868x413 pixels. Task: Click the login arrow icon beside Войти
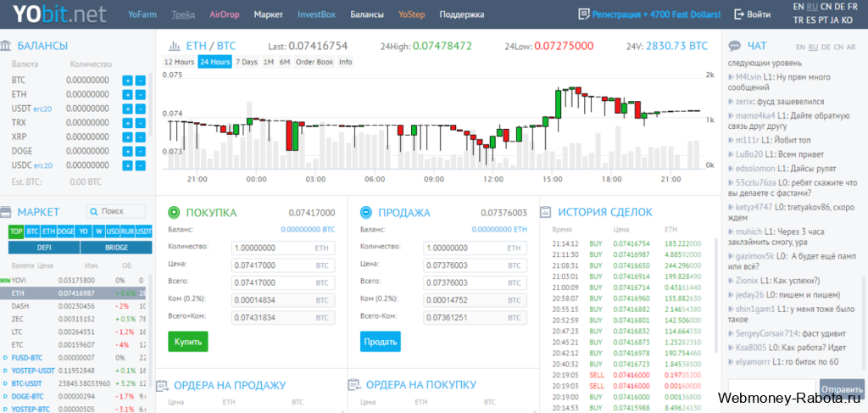coord(739,14)
